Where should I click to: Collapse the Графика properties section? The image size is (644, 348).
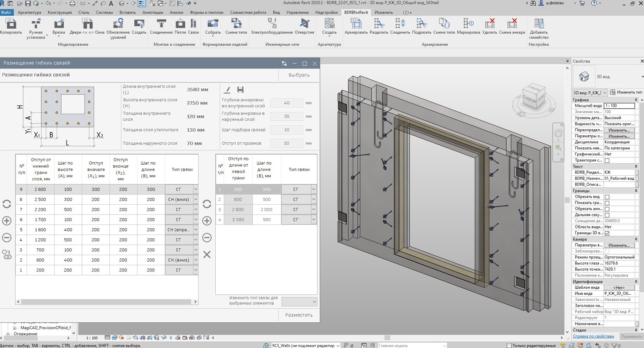[x=636, y=100]
